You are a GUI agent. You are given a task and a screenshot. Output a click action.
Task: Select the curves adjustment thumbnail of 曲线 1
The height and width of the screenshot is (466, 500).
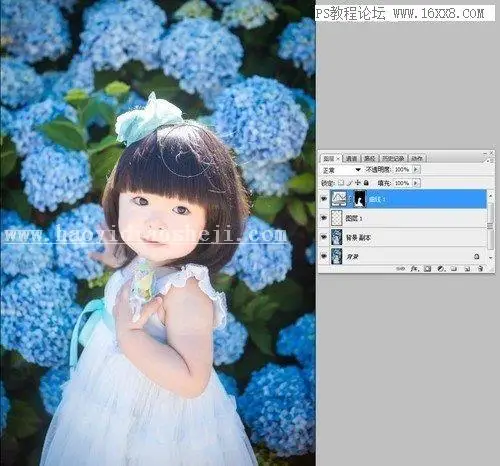[x=338, y=199]
